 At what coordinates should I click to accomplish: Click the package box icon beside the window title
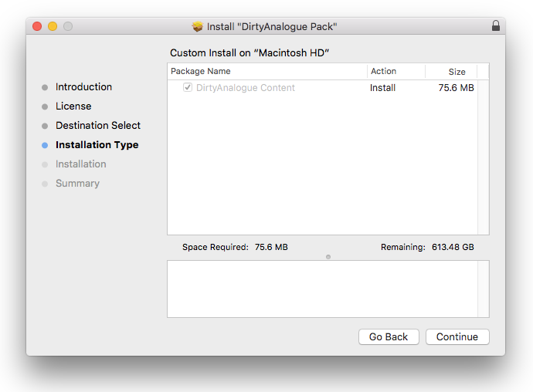[198, 26]
